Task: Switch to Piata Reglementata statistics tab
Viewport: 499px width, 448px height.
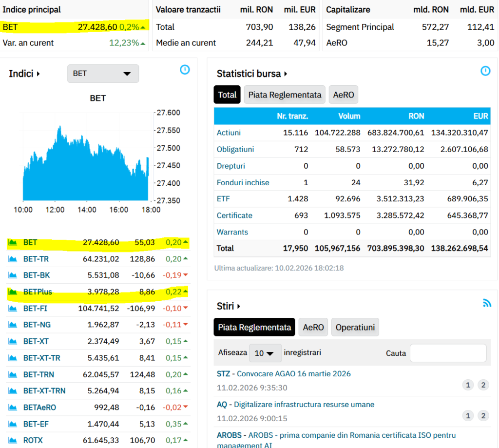Action: point(285,95)
